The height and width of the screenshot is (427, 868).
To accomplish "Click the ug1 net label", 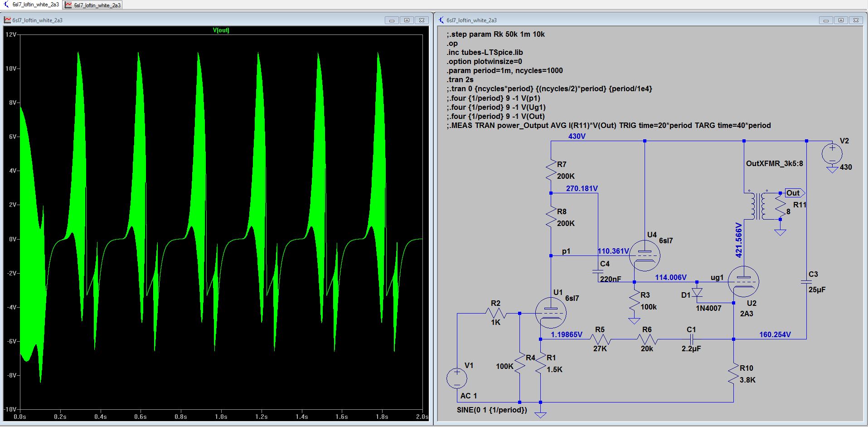I will pos(717,277).
